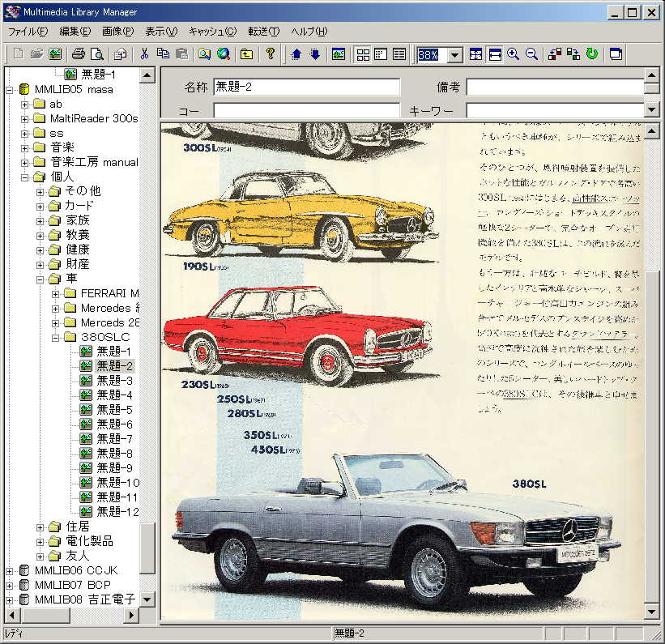Click the blue up arrow toolbar icon
Screen dimensions: 665x644
[x=296, y=54]
